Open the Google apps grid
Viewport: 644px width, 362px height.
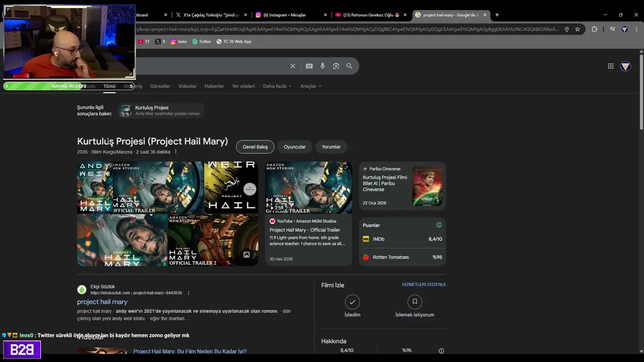coord(610,66)
